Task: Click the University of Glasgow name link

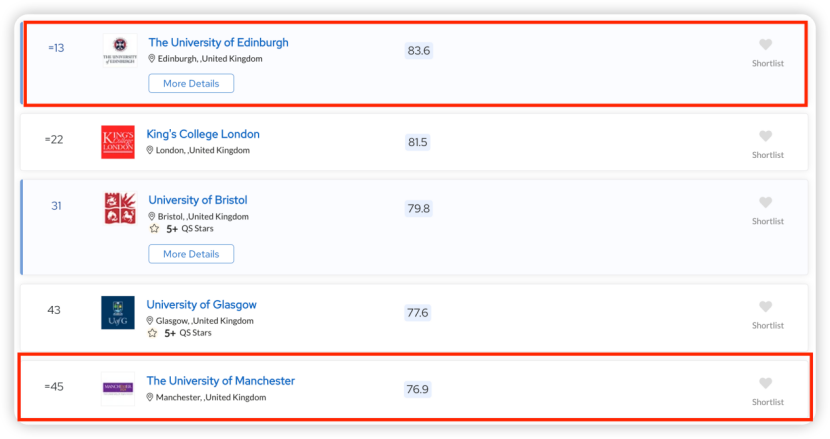Action: [x=201, y=305]
